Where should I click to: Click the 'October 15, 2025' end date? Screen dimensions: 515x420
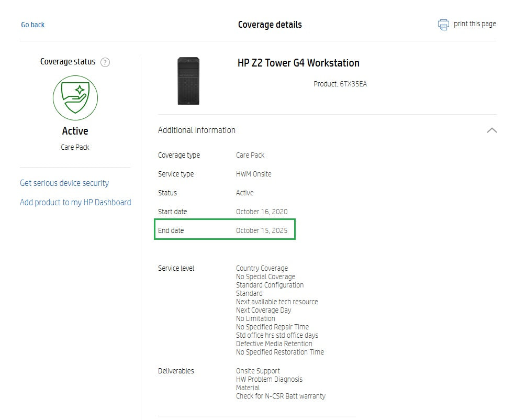[262, 230]
